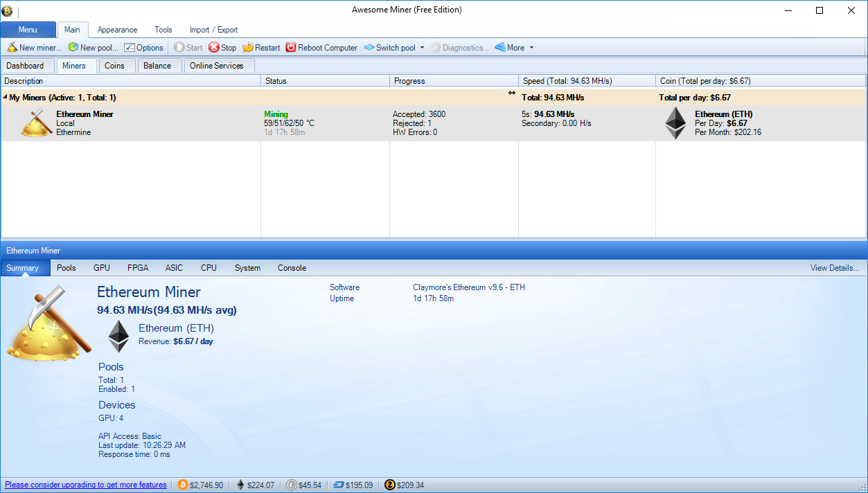Click the Bitcoin price icon in status bar
This screenshot has width=868, height=493.
tap(183, 485)
